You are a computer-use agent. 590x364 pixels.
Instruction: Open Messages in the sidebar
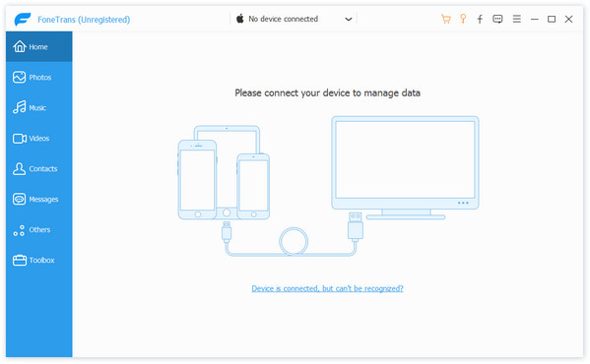tap(38, 199)
